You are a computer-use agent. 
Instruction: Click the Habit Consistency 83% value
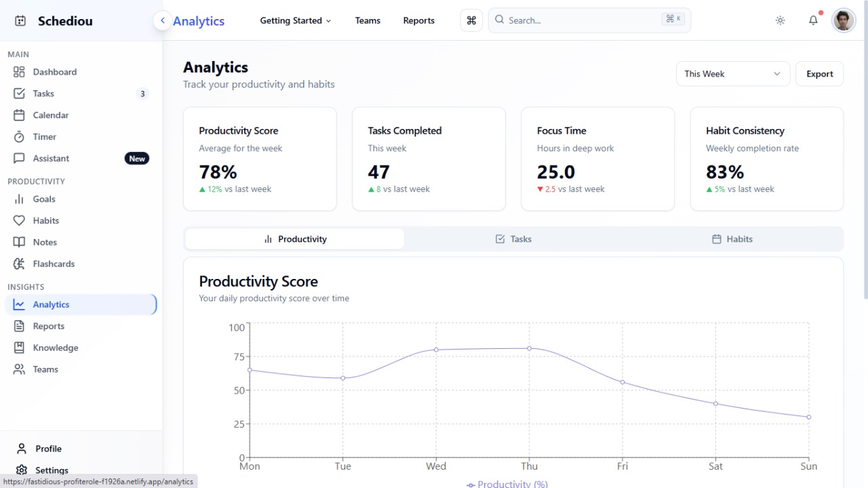tap(725, 172)
